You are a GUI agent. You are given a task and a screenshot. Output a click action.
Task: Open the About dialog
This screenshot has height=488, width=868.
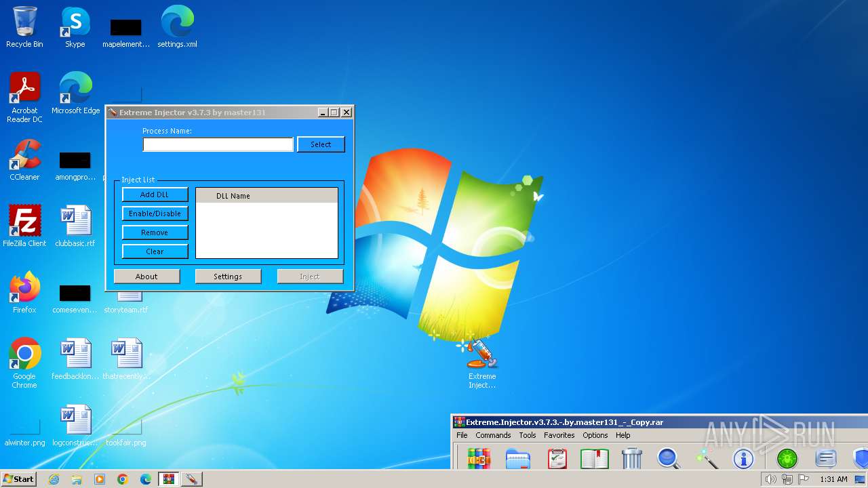tap(146, 277)
